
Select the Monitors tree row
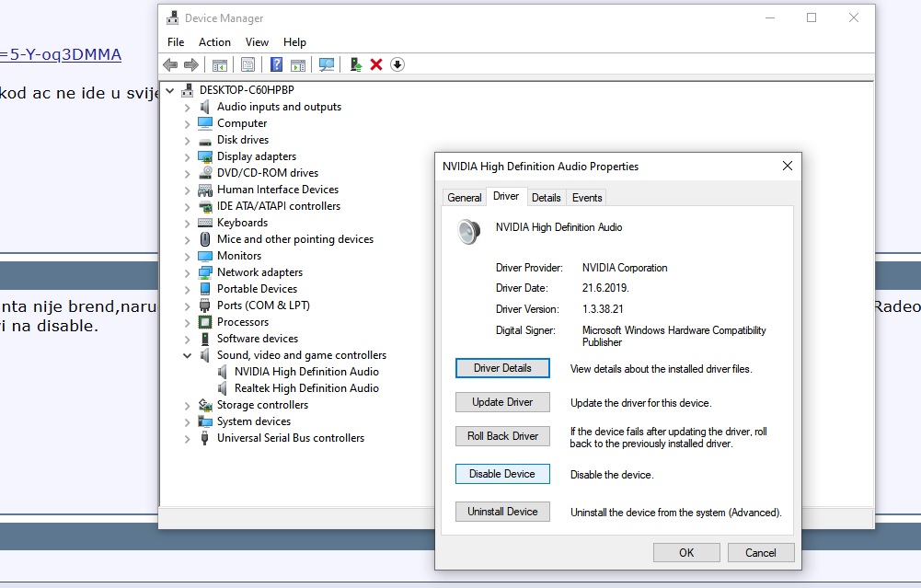[x=239, y=256]
